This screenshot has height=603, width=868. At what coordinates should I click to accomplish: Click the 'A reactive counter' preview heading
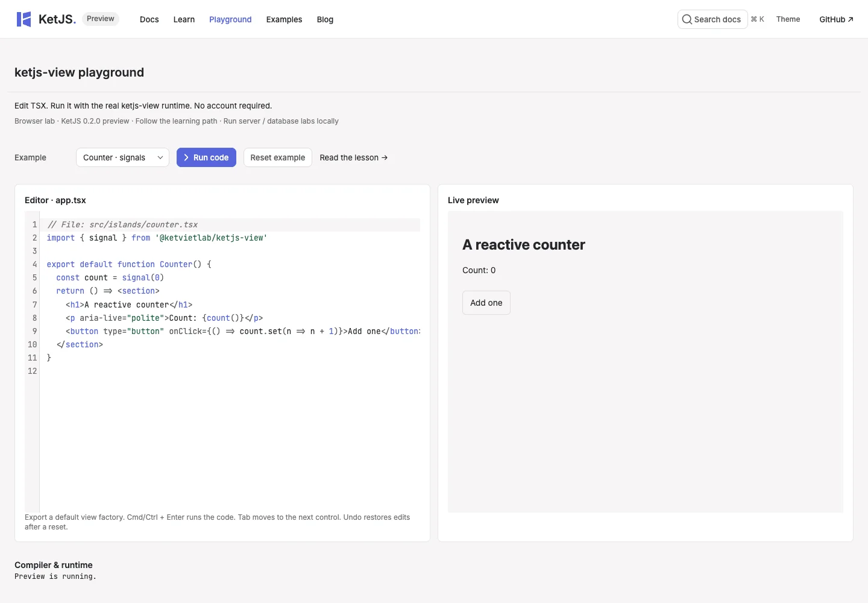click(524, 245)
